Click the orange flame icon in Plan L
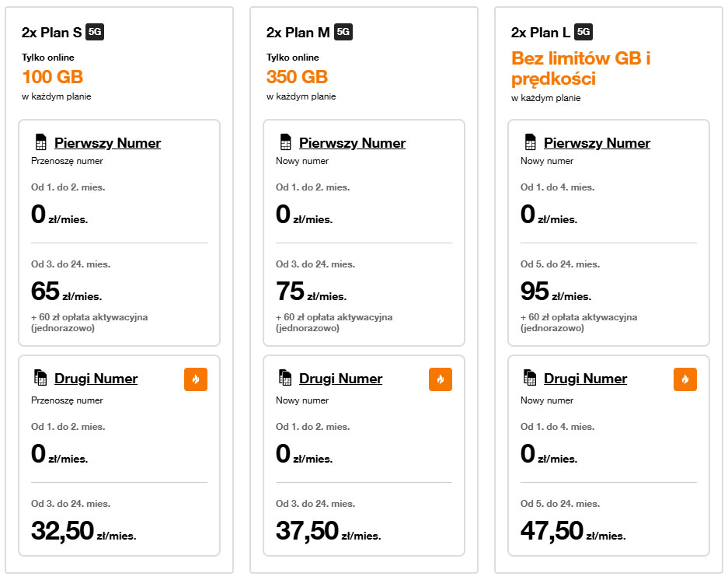Image resolution: width=728 pixels, height=580 pixels. [x=685, y=379]
